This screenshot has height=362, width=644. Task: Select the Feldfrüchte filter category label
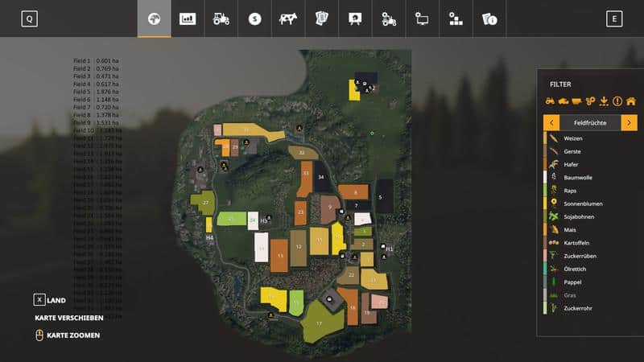tap(590, 122)
